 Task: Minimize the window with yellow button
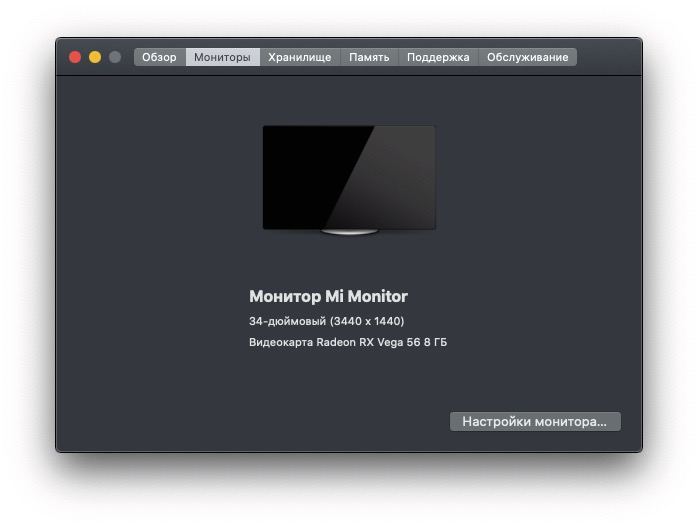pyautogui.click(x=95, y=57)
